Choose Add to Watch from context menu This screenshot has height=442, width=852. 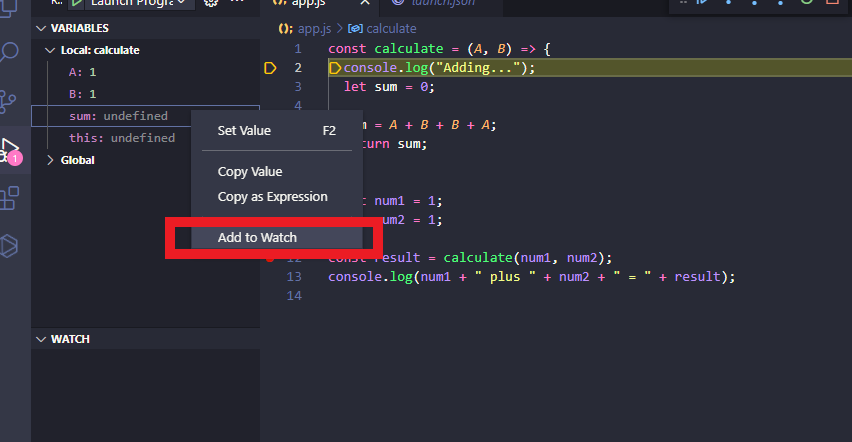257,238
